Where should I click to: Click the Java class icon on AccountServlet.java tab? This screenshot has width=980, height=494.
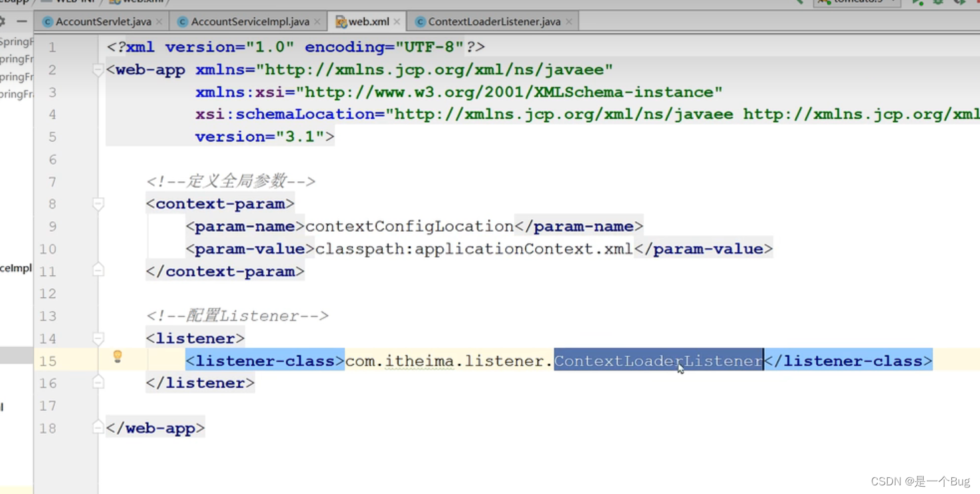click(47, 22)
